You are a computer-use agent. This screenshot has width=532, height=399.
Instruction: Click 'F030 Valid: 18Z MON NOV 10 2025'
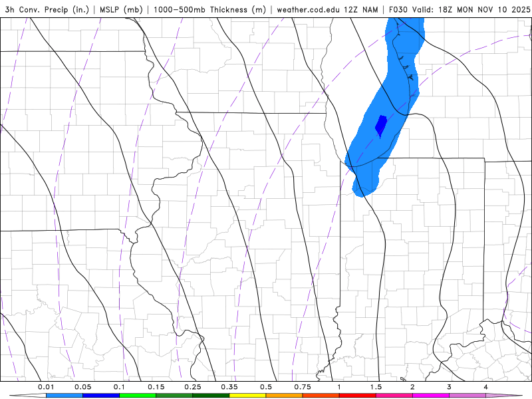click(x=460, y=9)
